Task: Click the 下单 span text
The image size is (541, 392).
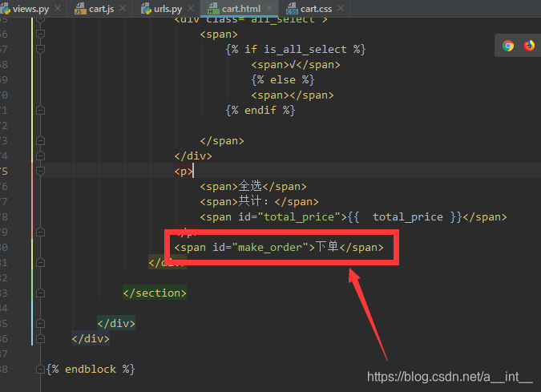Action: [x=327, y=247]
